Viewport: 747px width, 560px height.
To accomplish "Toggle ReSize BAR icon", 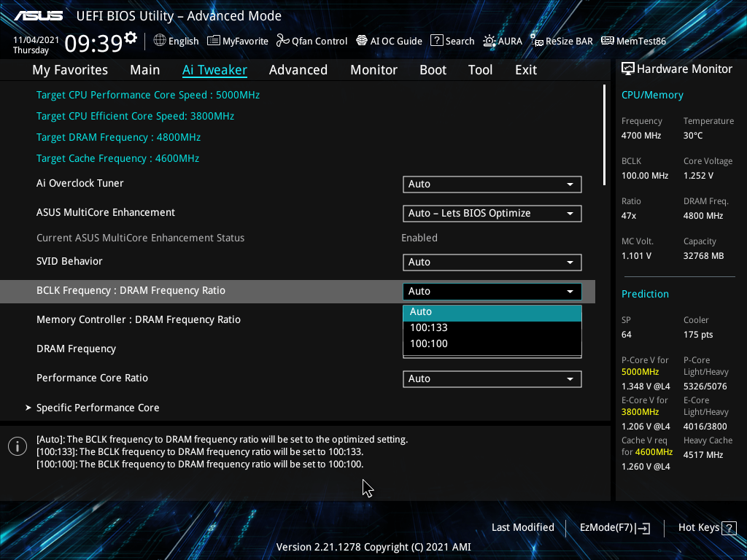I will pyautogui.click(x=537, y=41).
